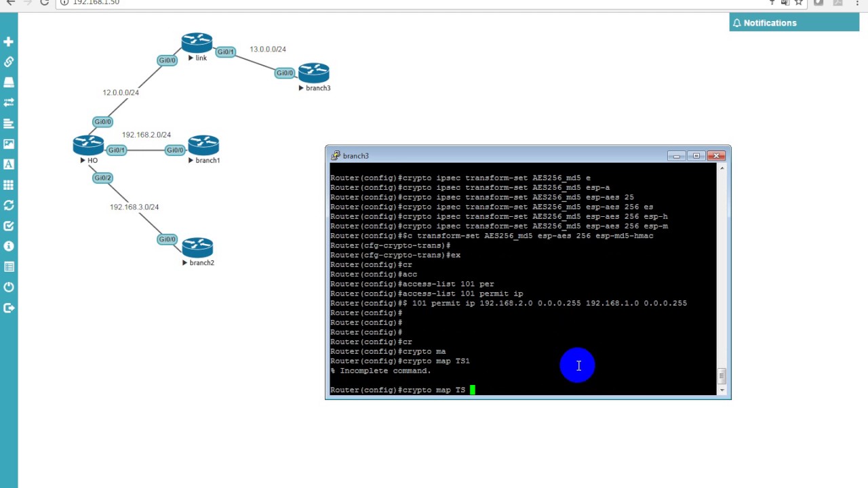Select the branch1 router node
The image size is (868, 488).
point(203,145)
